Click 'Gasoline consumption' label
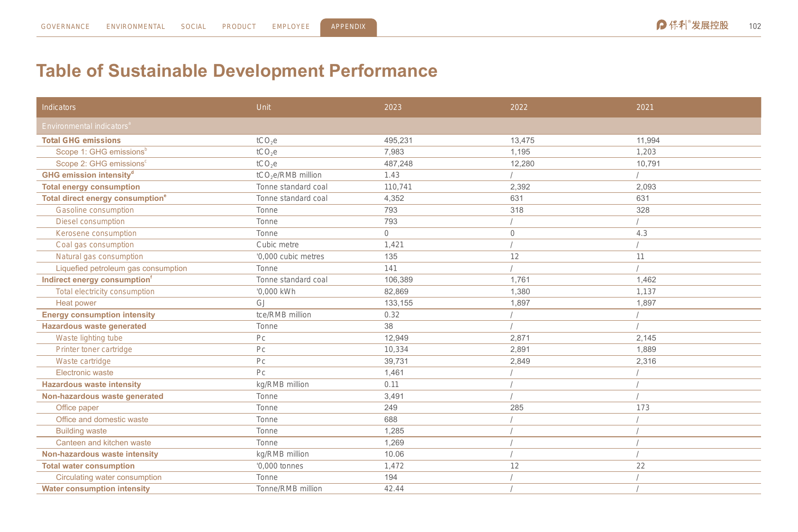 pyautogui.click(x=95, y=210)
